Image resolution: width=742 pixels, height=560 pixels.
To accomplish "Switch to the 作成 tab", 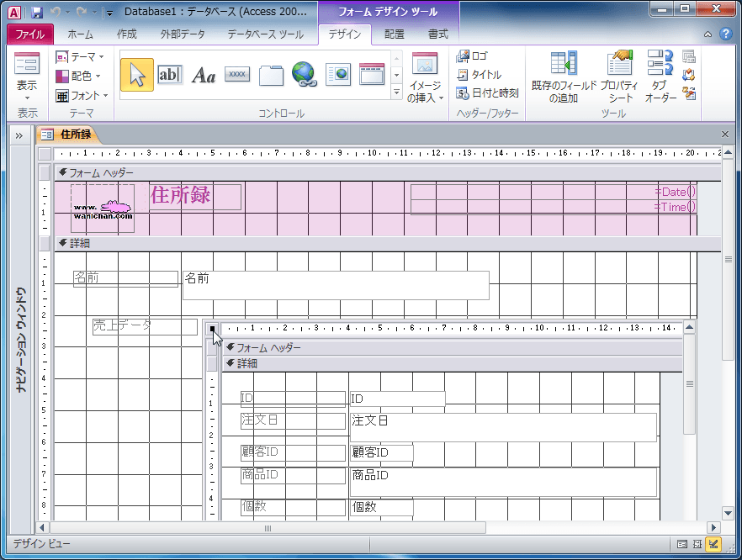I will [127, 34].
